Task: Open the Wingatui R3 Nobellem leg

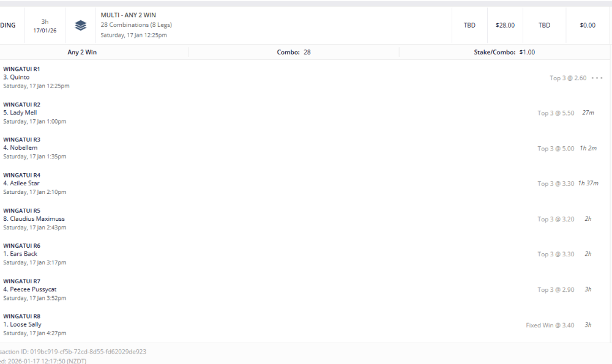Action: click(x=24, y=148)
